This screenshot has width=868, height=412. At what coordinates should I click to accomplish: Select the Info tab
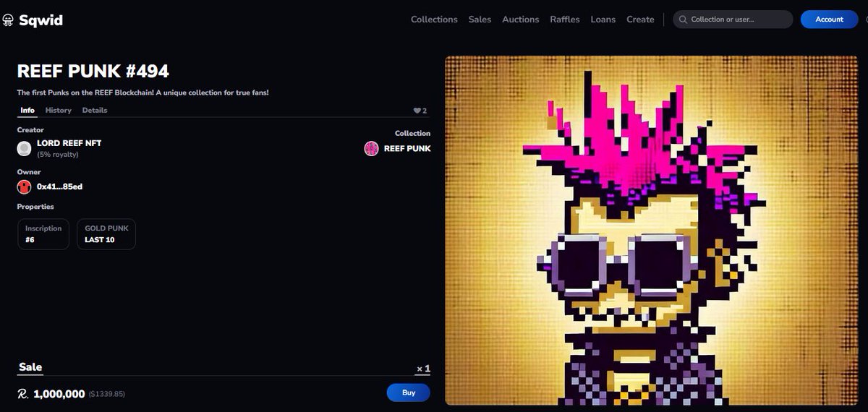coord(27,110)
